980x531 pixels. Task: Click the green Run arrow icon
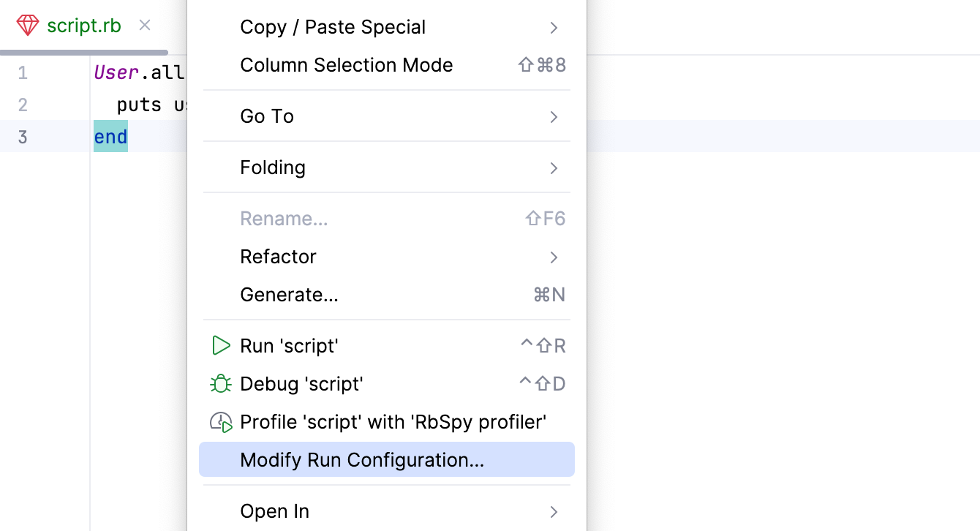coord(221,345)
